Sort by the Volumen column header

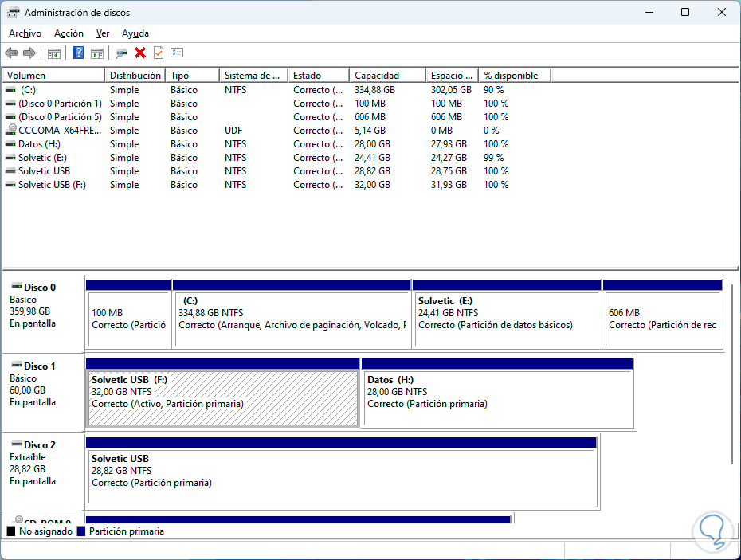(54, 76)
